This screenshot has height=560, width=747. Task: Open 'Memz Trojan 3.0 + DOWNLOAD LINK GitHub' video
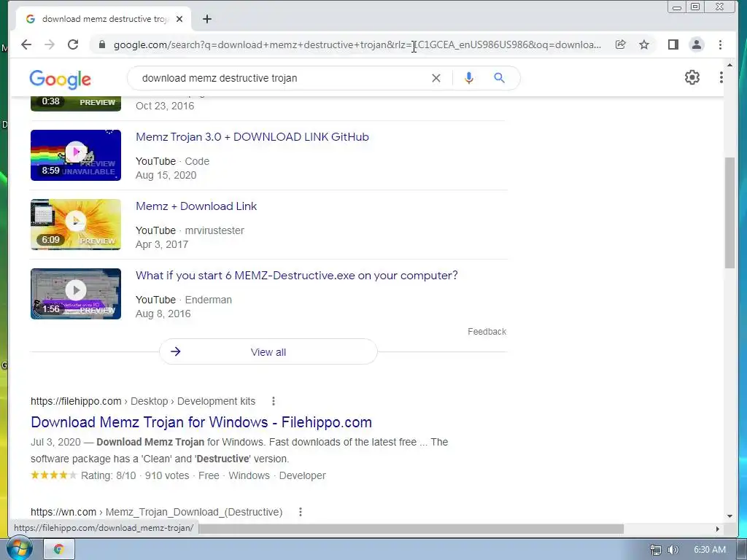click(x=252, y=137)
